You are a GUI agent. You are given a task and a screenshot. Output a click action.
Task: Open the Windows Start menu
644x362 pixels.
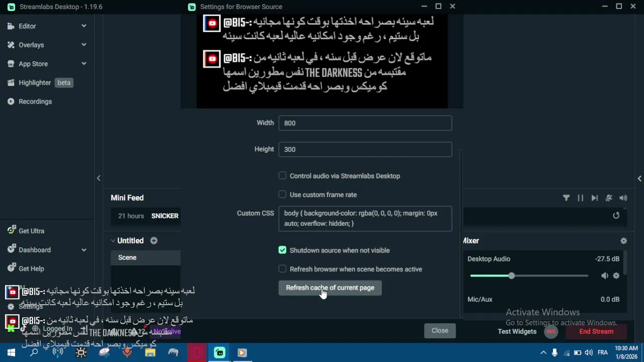[x=11, y=352]
